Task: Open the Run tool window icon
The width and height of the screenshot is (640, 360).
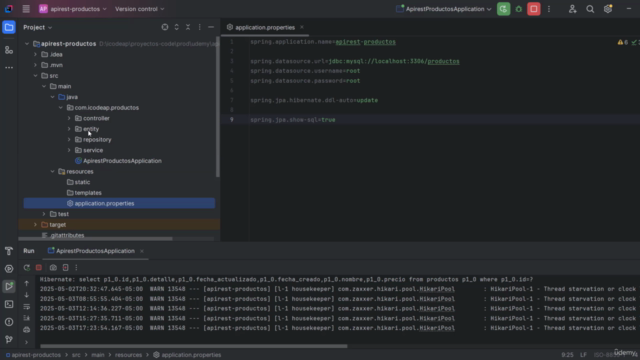Action: pos(9,286)
